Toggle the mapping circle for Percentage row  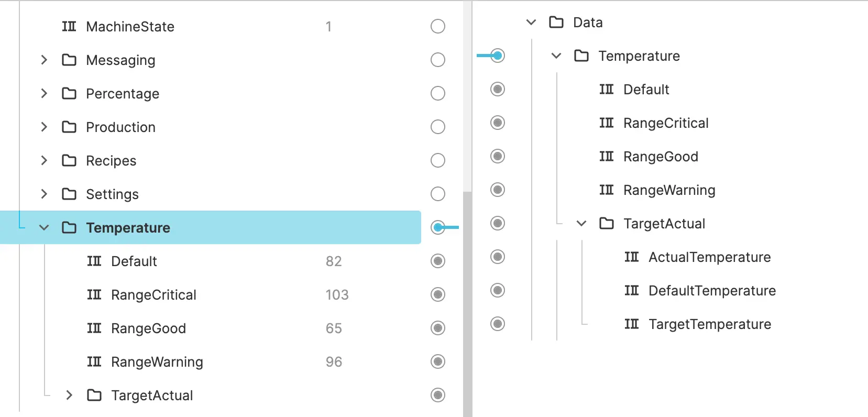tap(437, 94)
